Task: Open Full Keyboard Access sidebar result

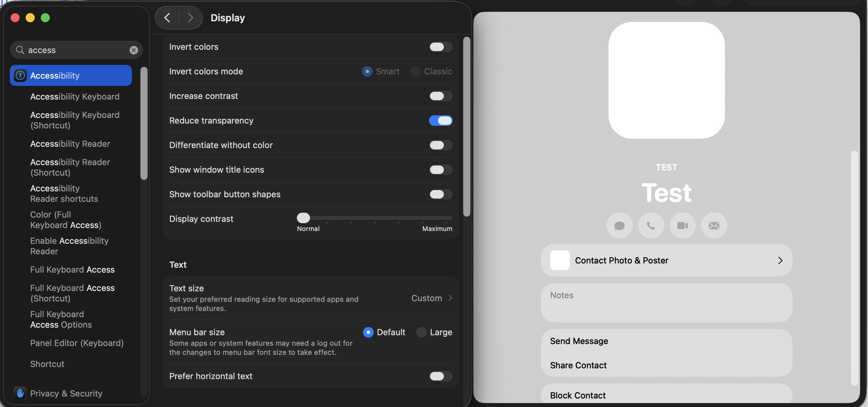Action: click(72, 270)
